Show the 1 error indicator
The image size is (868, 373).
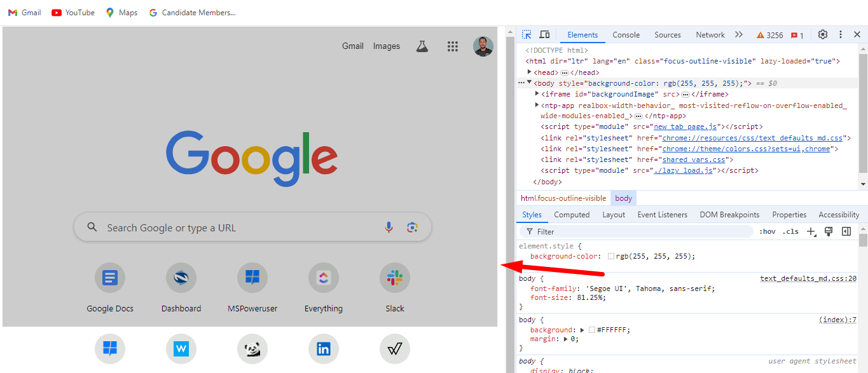coord(797,35)
